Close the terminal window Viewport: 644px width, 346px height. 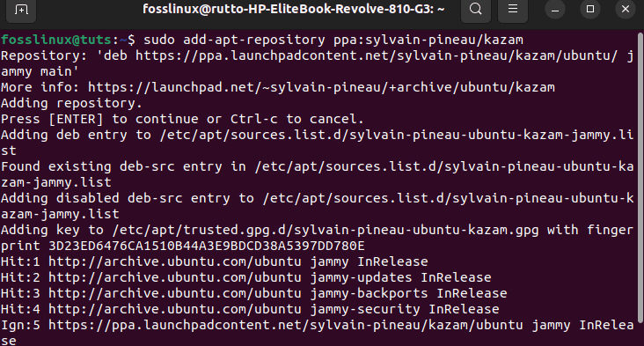click(626, 9)
